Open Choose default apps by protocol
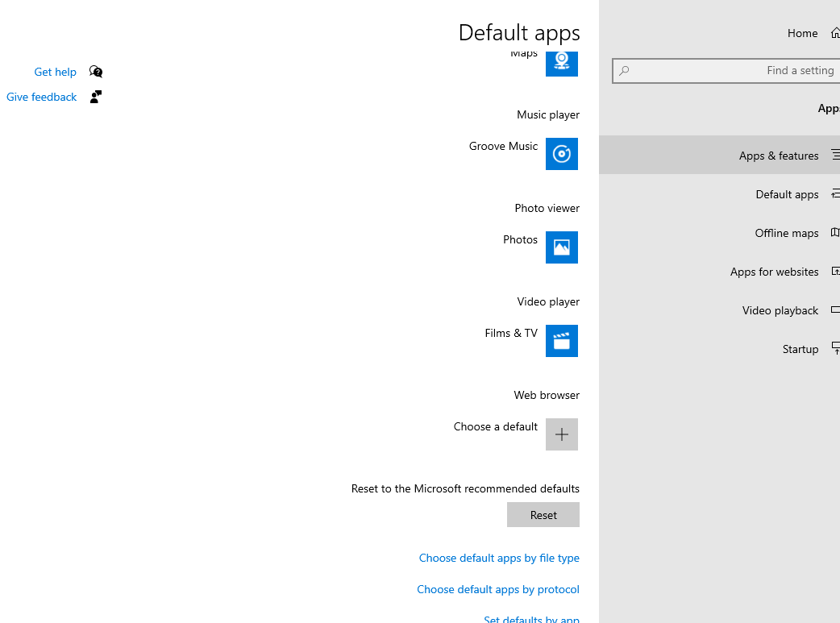The width and height of the screenshot is (840, 623). pyautogui.click(x=498, y=589)
